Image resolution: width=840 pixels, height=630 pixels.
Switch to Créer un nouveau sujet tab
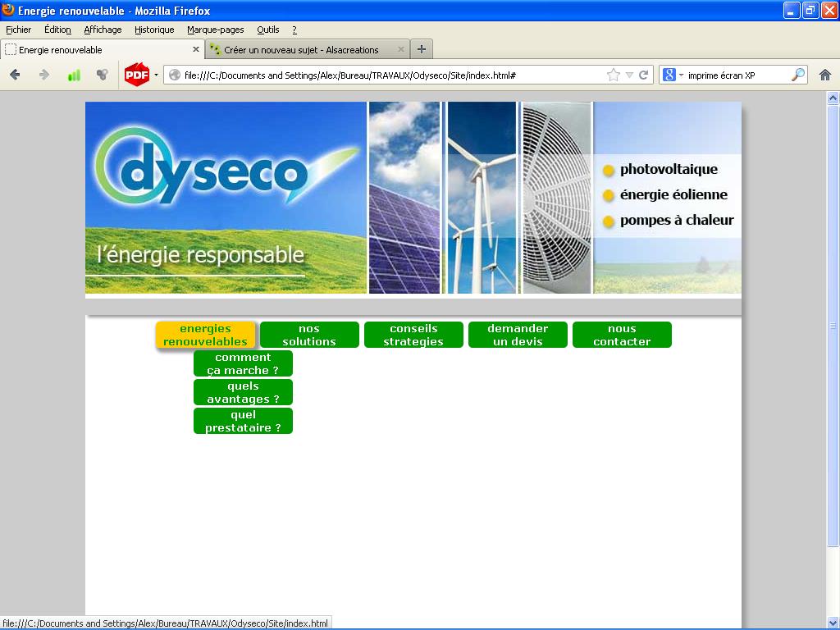[x=308, y=49]
